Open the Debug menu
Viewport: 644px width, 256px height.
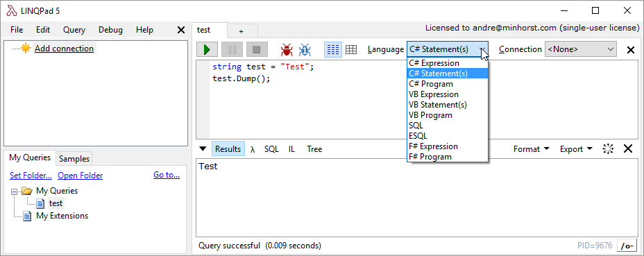[x=110, y=30]
